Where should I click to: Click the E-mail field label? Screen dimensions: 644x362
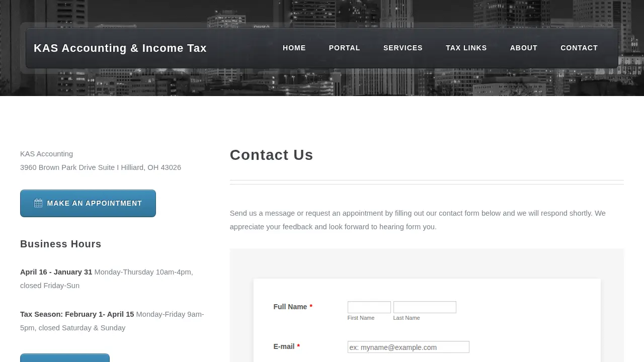tap(287, 346)
